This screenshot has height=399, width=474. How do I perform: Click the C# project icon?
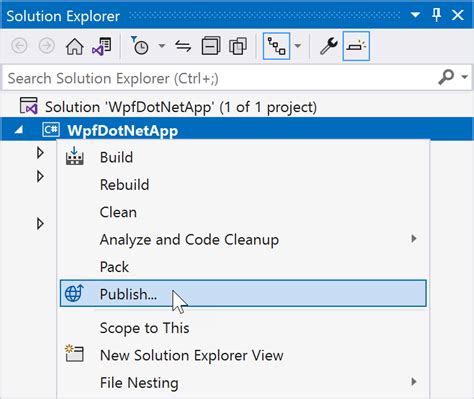51,130
